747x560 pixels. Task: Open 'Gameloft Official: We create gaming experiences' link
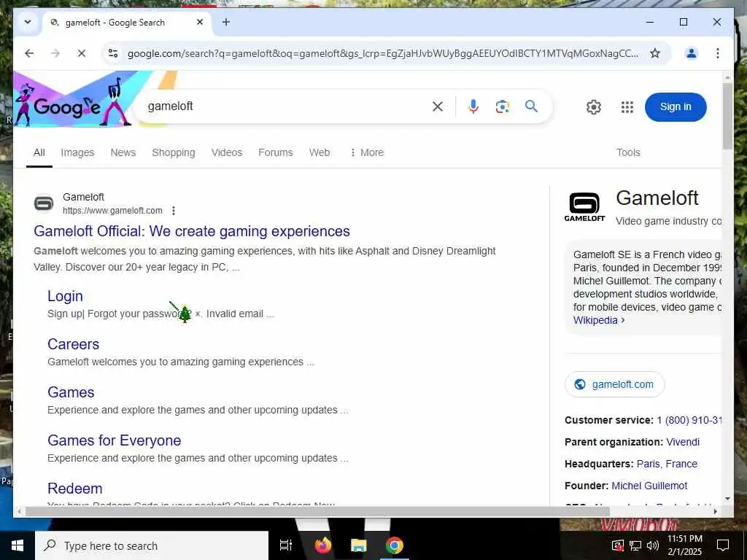tap(192, 231)
